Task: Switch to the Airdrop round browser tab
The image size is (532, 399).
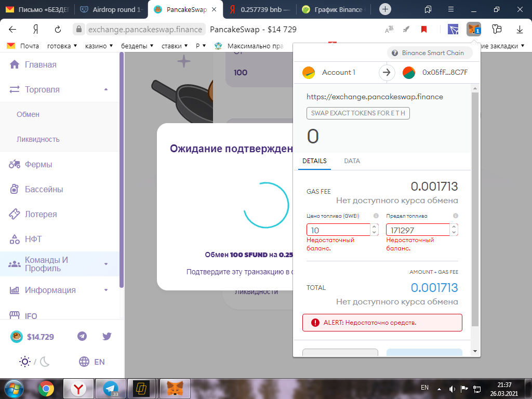Action: 111,9
